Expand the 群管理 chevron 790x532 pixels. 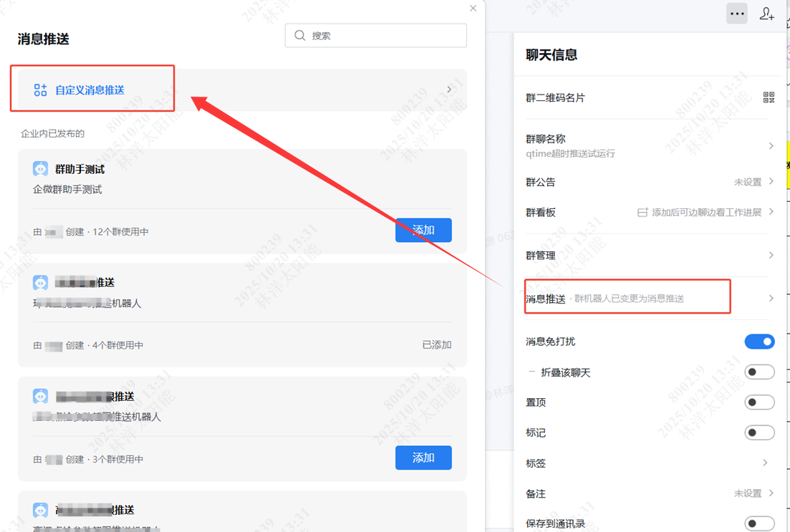(x=771, y=255)
